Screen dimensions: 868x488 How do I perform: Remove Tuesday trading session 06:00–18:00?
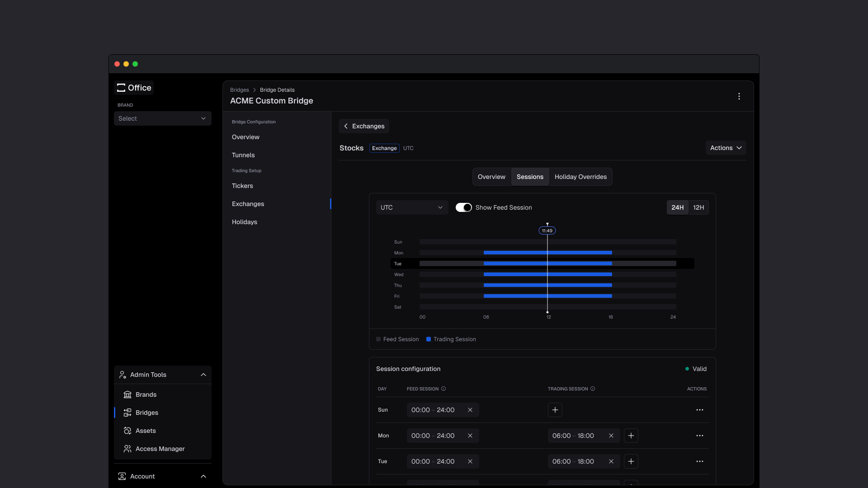pyautogui.click(x=611, y=461)
